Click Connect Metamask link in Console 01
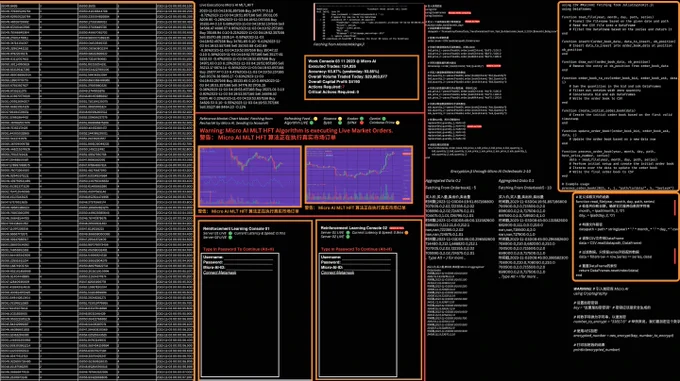This screenshot has height=381, width=680. pos(219,273)
